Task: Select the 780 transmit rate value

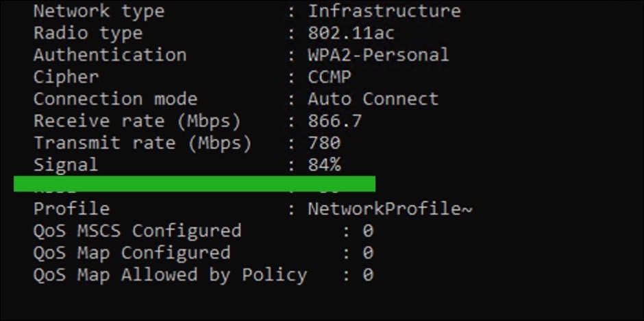Action: coord(324,143)
